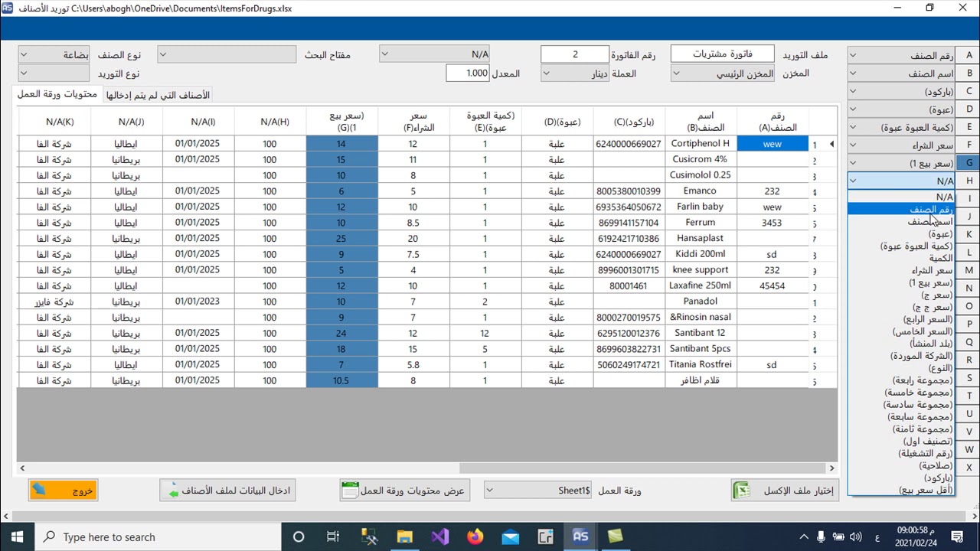Screen dimensions: 980x551
Task: Select the 01/01/2023 date cell
Action: click(x=198, y=302)
